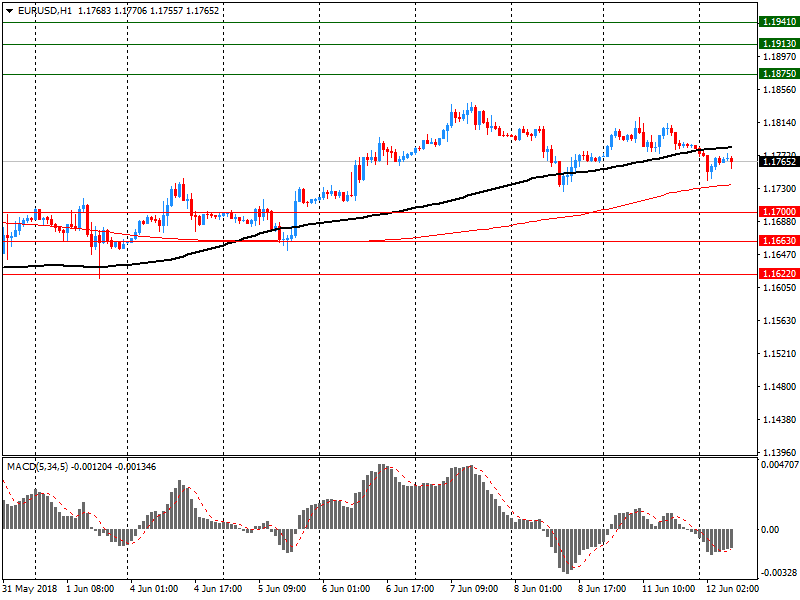800x600 pixels.
Task: Select the red 1.16220 support label
Action: pyautogui.click(x=778, y=273)
